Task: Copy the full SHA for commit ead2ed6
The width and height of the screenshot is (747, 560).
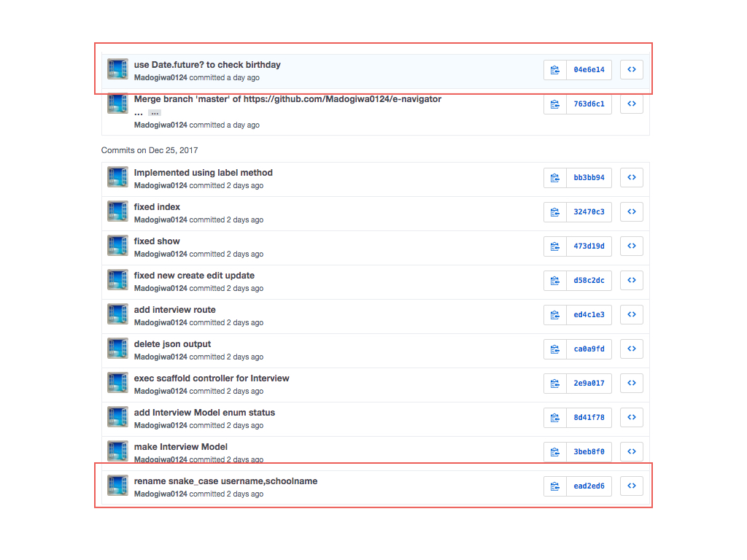Action: click(555, 486)
